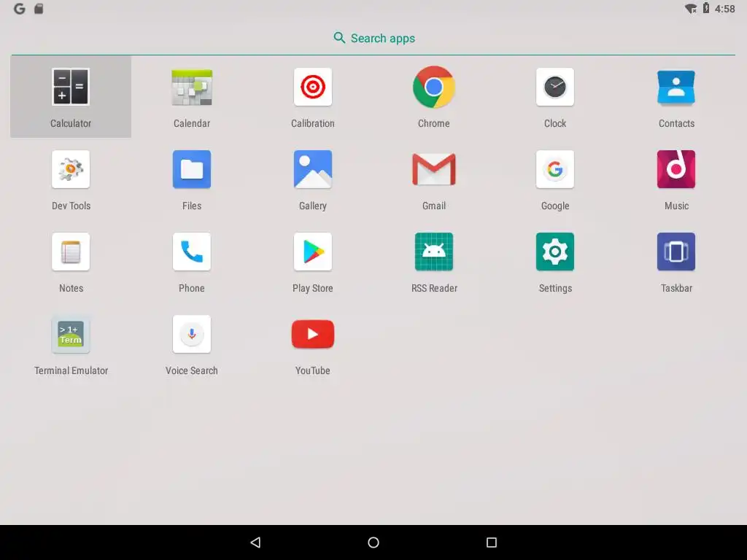Open the Google app
Viewport: 747px width, 560px height.
tap(555, 169)
